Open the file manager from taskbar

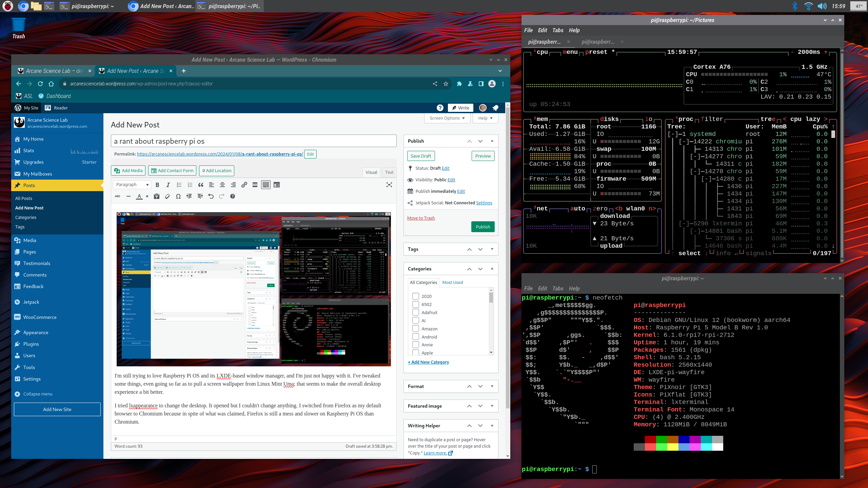point(36,6)
